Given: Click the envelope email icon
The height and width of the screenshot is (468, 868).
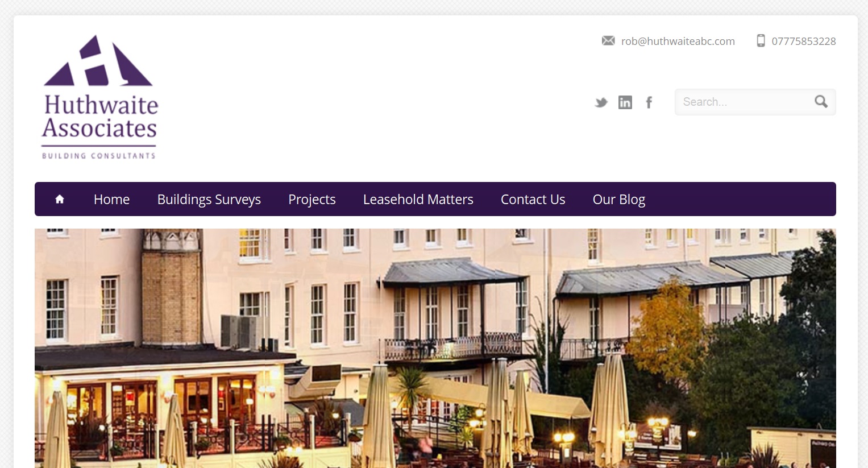Looking at the screenshot, I should (608, 40).
